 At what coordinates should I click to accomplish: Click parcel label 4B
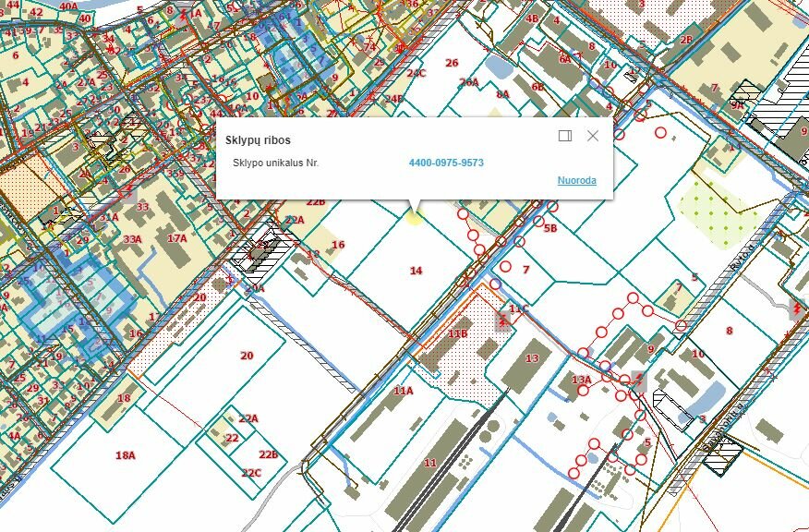click(531, 19)
